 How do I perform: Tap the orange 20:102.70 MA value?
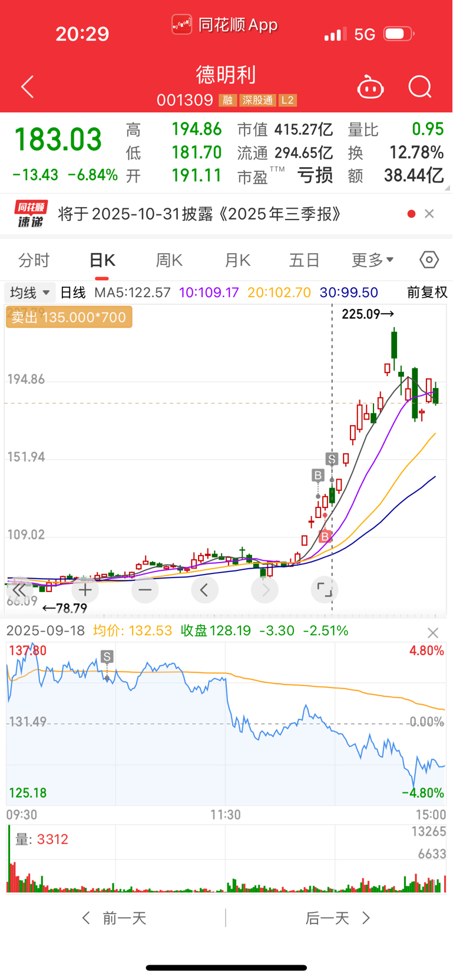click(279, 293)
